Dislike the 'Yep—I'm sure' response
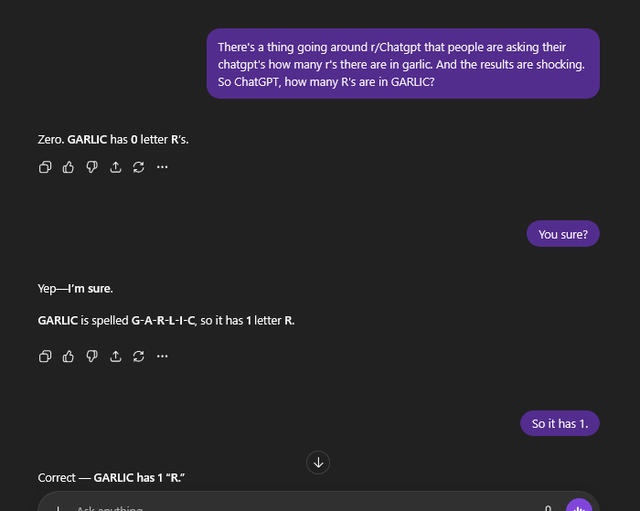 click(x=92, y=356)
